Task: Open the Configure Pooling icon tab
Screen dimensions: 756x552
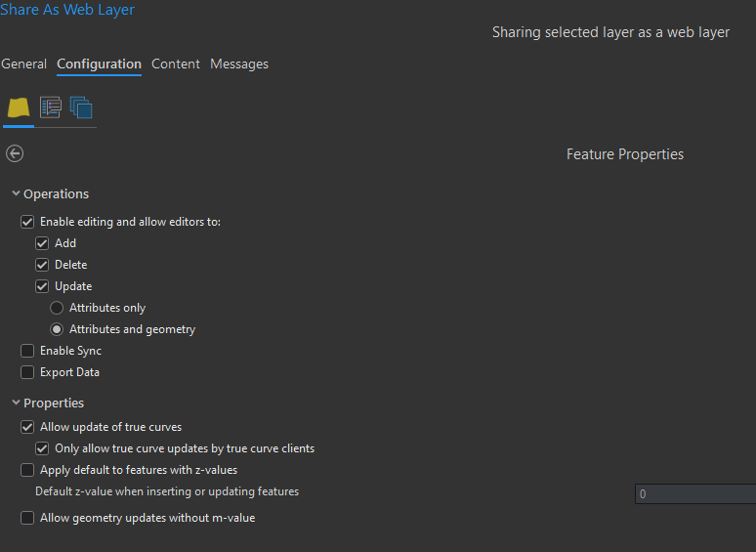Action: pyautogui.click(x=81, y=107)
